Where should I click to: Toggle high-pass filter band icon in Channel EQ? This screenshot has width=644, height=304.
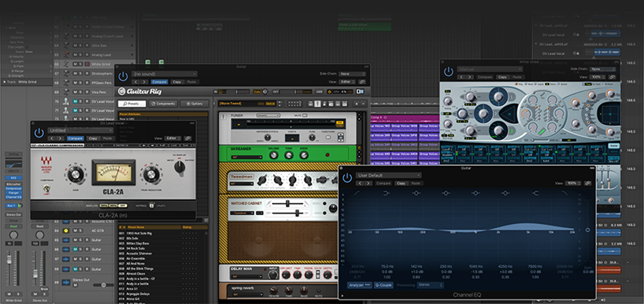coord(357,193)
